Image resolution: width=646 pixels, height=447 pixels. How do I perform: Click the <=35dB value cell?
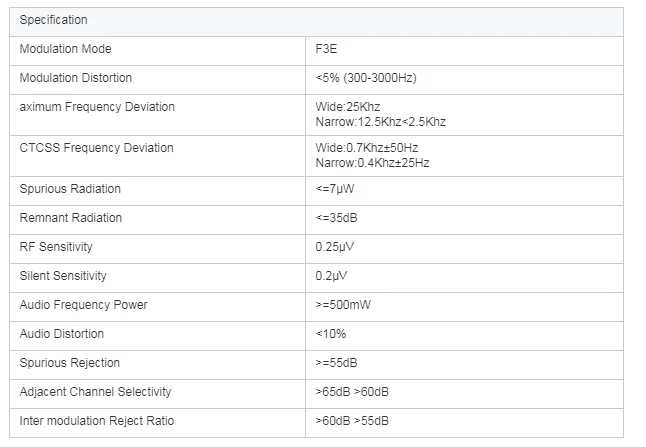click(x=337, y=218)
